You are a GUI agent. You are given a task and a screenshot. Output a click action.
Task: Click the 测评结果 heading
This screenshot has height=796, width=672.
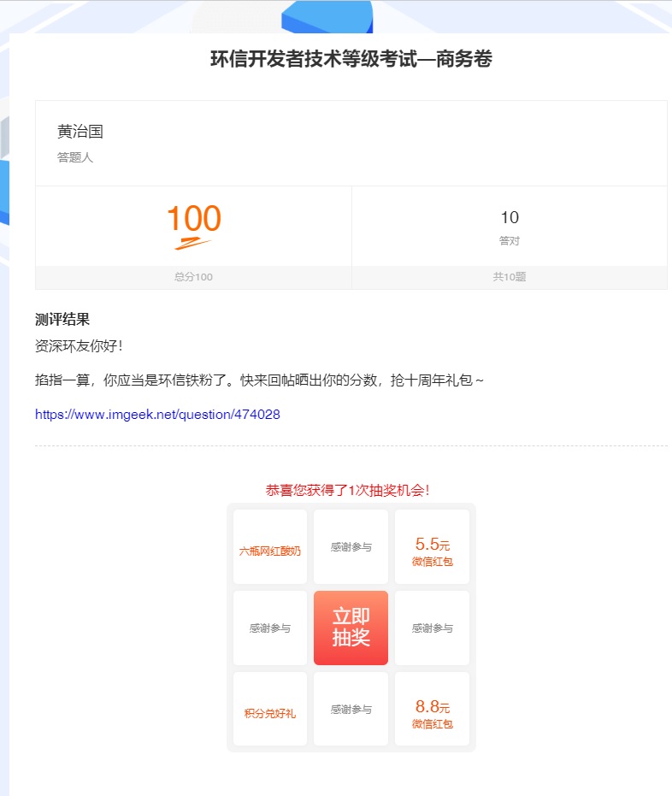[62, 319]
